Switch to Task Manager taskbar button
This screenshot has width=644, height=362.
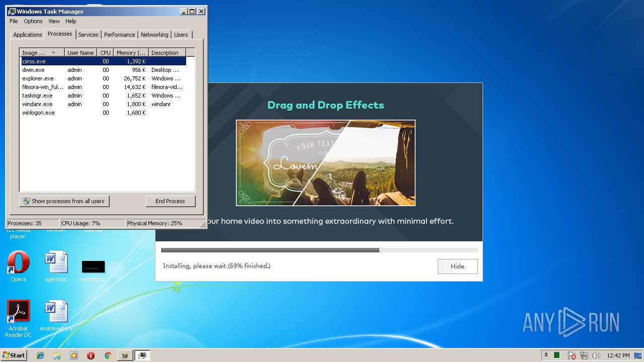pos(142,355)
